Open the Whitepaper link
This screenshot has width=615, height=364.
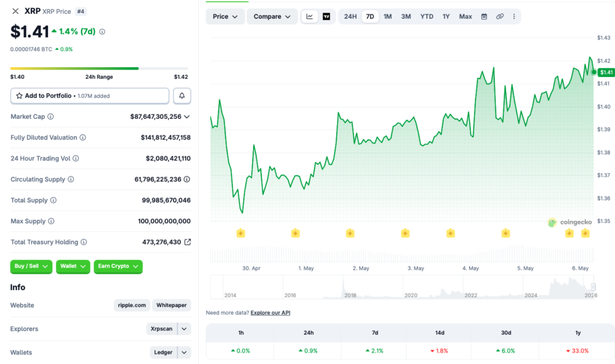point(171,305)
